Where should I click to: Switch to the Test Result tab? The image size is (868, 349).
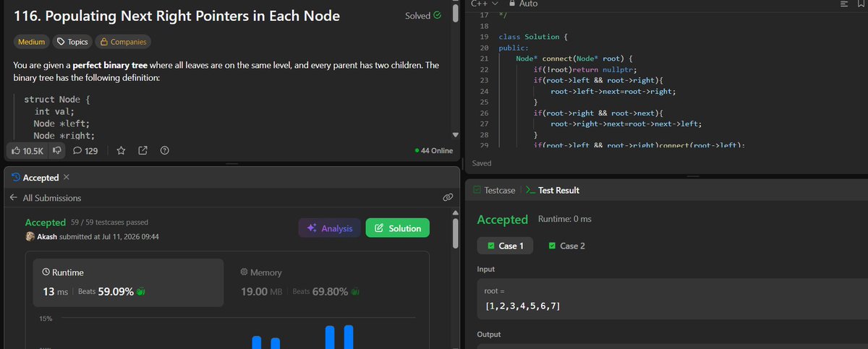coord(552,190)
